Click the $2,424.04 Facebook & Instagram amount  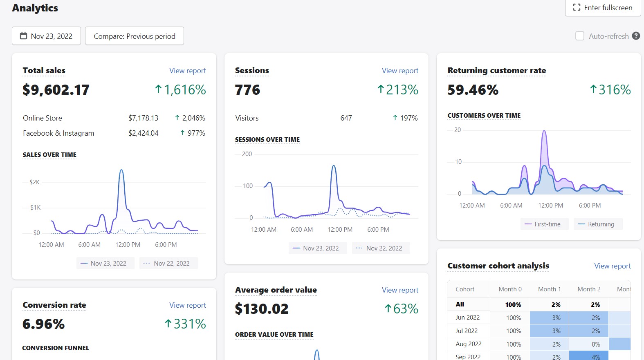(143, 133)
